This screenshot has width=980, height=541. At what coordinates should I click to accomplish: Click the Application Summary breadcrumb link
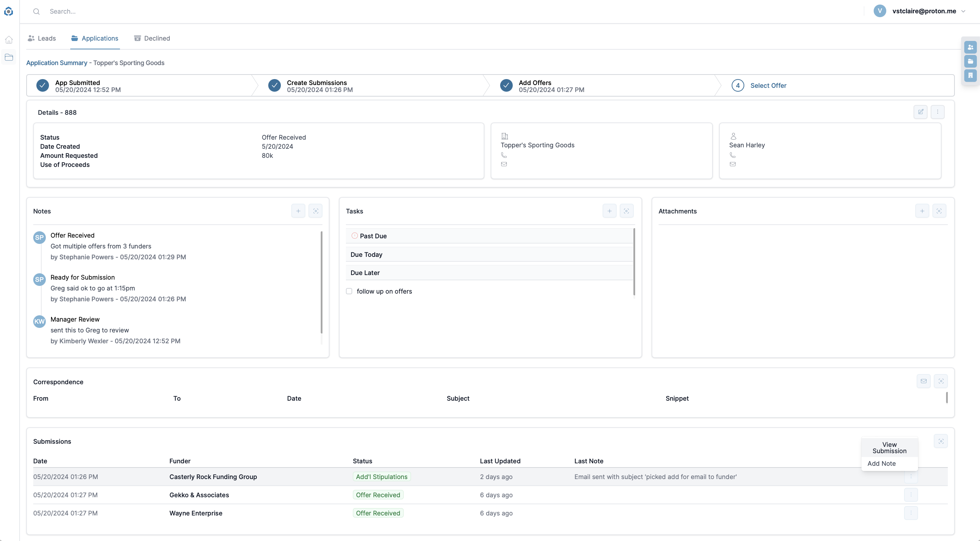tap(57, 63)
